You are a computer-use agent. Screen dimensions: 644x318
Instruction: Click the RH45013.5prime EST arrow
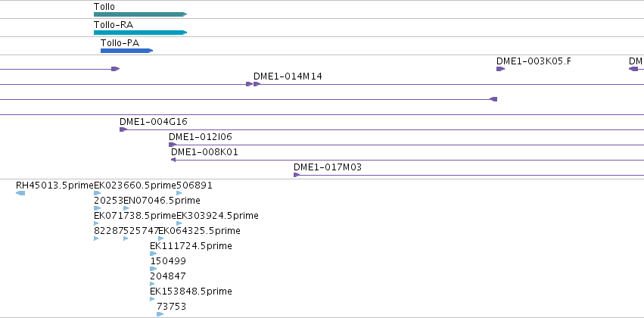(x=20, y=193)
